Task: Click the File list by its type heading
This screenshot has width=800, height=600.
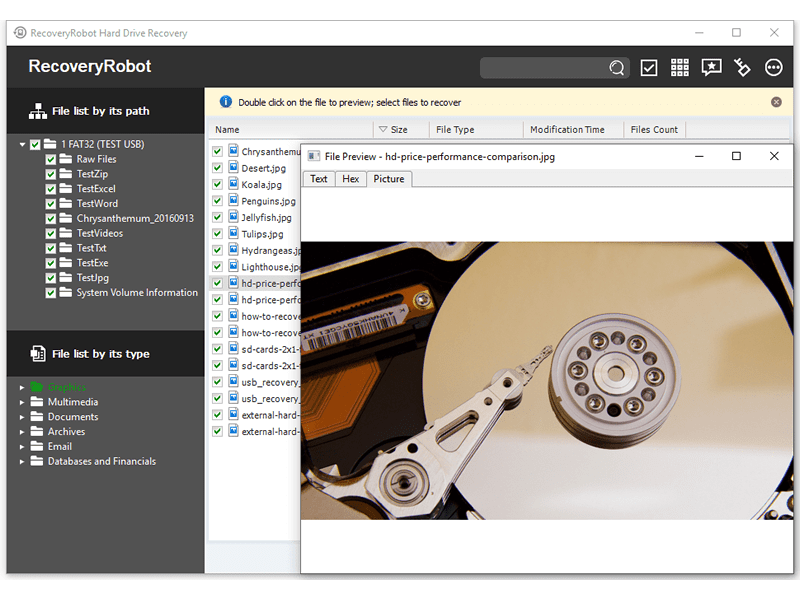Action: (x=101, y=354)
